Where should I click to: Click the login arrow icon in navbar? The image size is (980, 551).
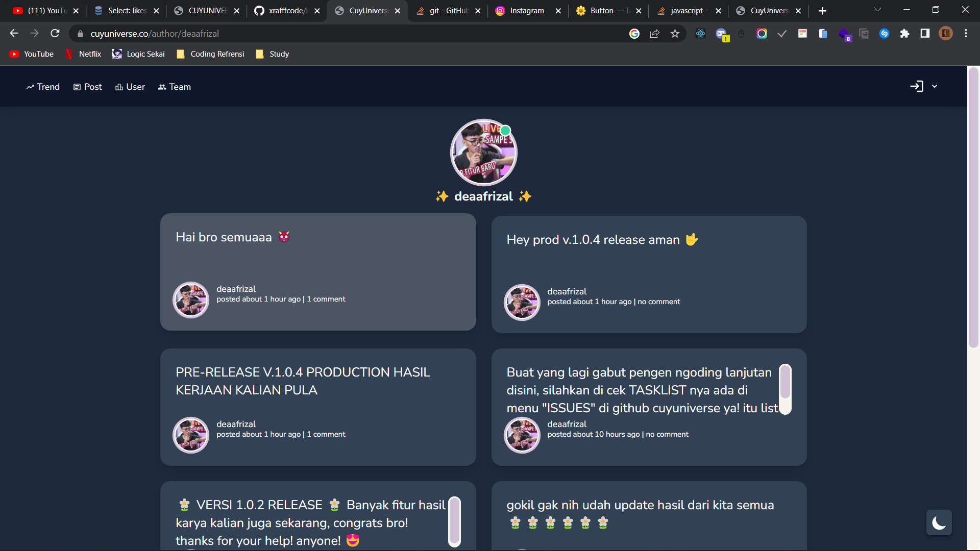pos(916,86)
